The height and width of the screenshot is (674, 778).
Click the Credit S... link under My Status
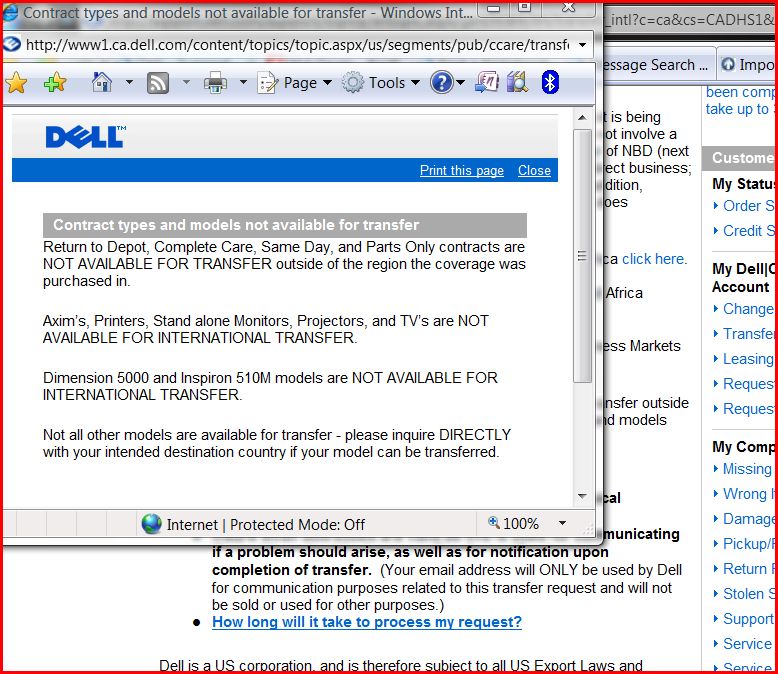(749, 231)
